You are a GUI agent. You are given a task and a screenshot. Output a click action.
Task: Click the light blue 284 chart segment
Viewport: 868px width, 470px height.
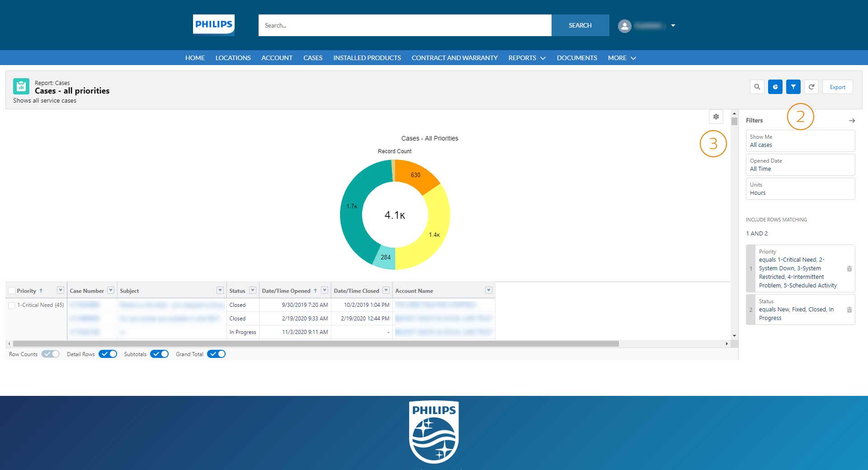pyautogui.click(x=385, y=258)
